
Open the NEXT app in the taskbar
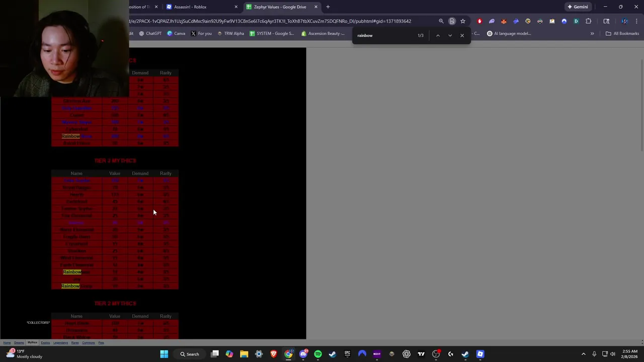377,354
